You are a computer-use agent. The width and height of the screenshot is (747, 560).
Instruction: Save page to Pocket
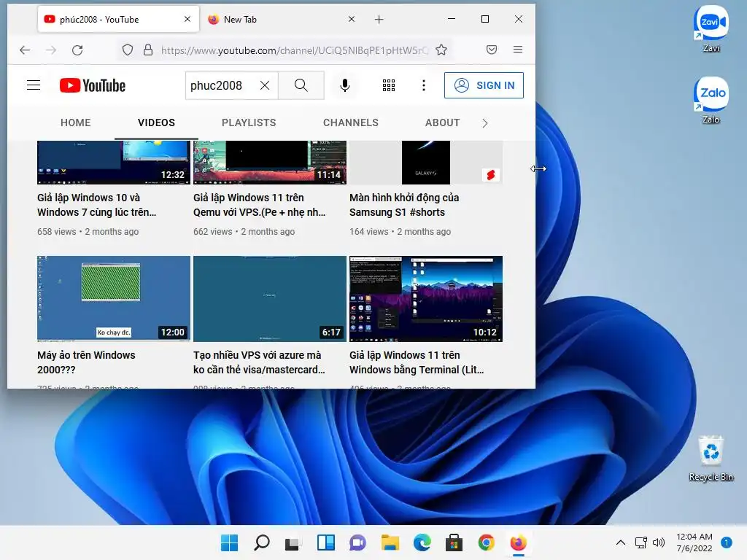pos(492,50)
